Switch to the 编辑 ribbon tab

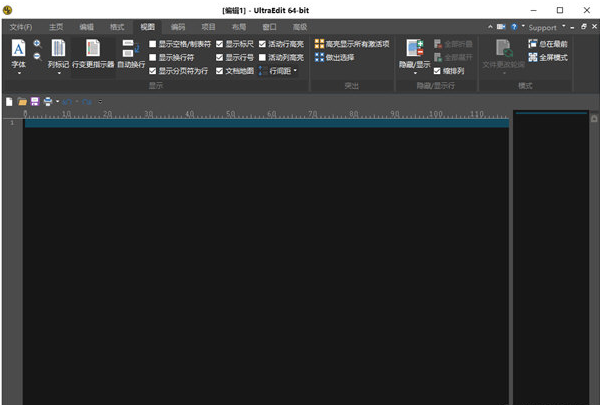click(x=86, y=27)
